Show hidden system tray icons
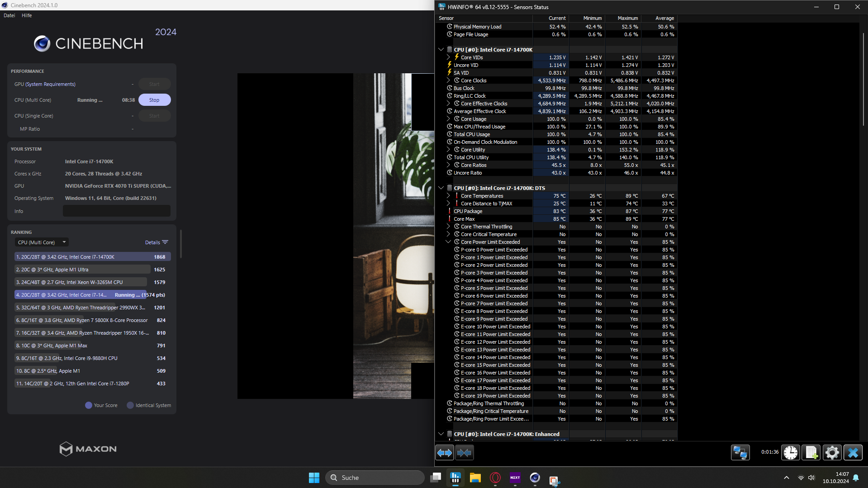Image resolution: width=868 pixels, height=488 pixels. 787,478
